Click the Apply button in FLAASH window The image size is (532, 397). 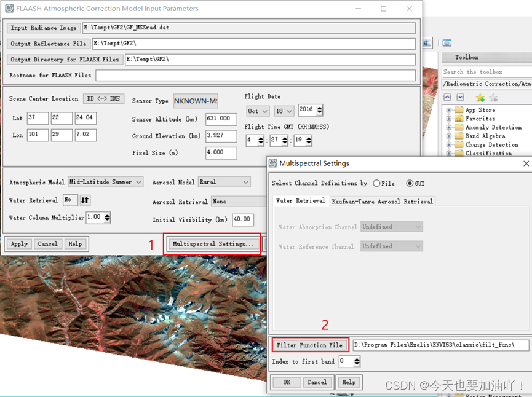tap(19, 244)
